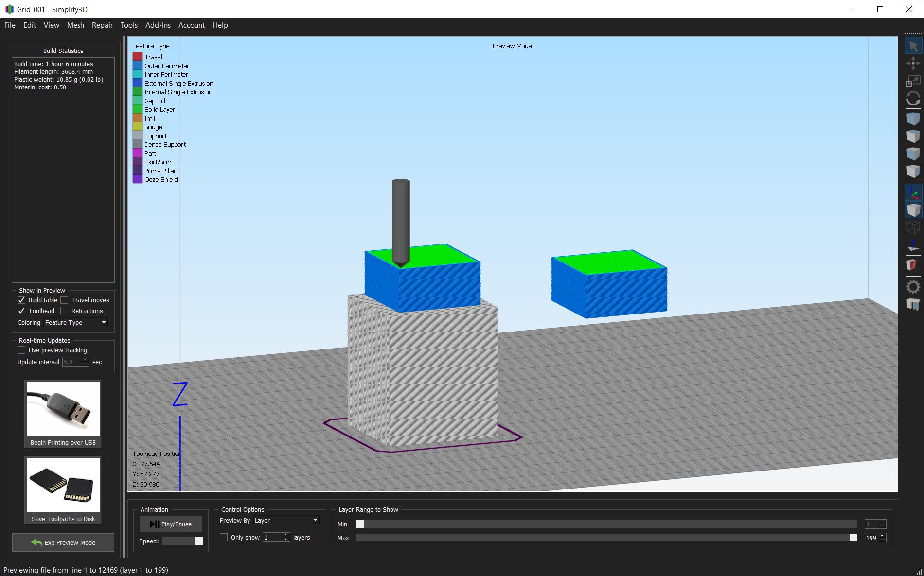The image size is (924, 576).
Task: Open the Edit menu
Action: click(30, 25)
